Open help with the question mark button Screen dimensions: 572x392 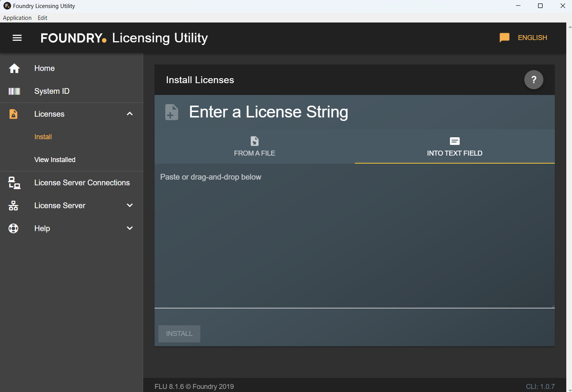coord(533,80)
